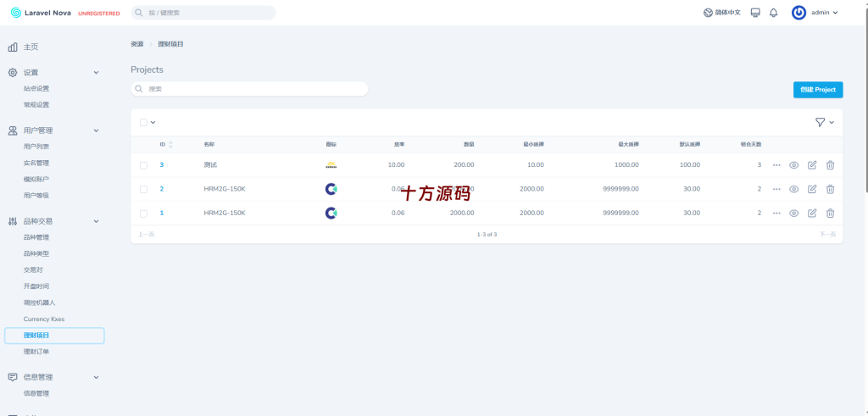868x416 pixels.
Task: Open 品种管理 in sidebar
Action: click(36, 237)
